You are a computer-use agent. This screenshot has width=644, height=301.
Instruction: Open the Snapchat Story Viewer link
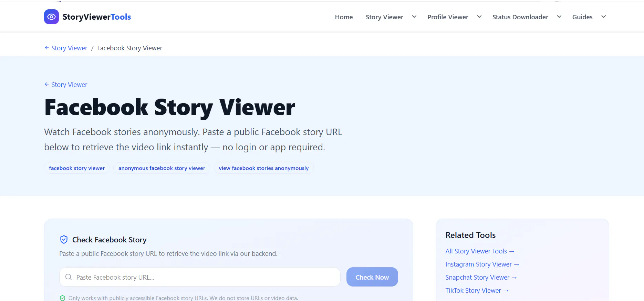(481, 277)
